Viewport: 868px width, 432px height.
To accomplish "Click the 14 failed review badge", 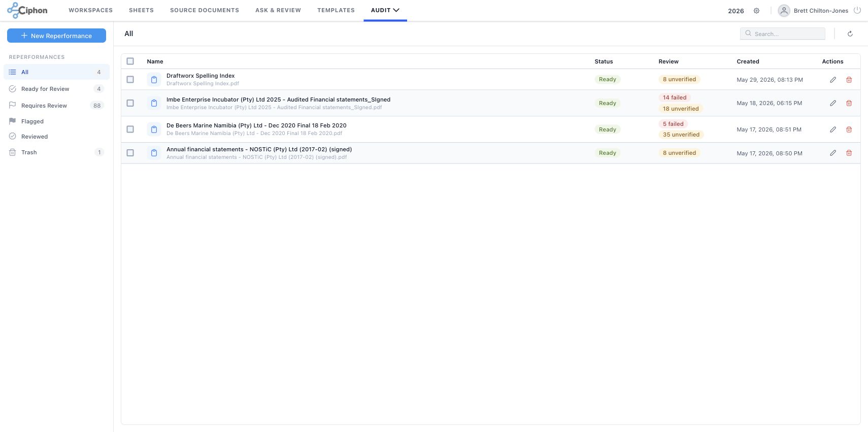I will point(675,97).
